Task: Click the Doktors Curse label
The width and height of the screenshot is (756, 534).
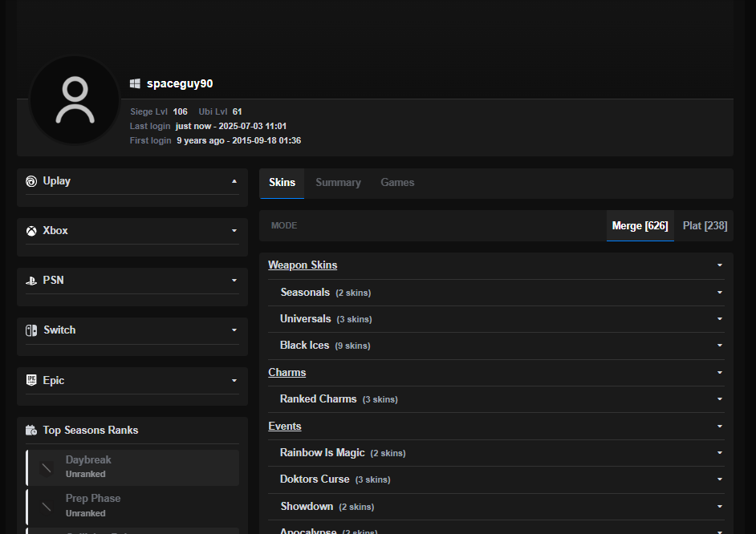Action: (x=315, y=479)
